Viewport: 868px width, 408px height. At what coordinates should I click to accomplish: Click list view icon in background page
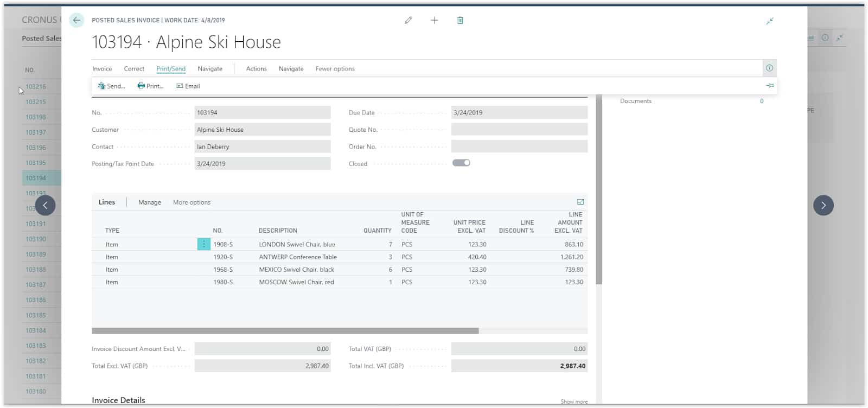810,38
